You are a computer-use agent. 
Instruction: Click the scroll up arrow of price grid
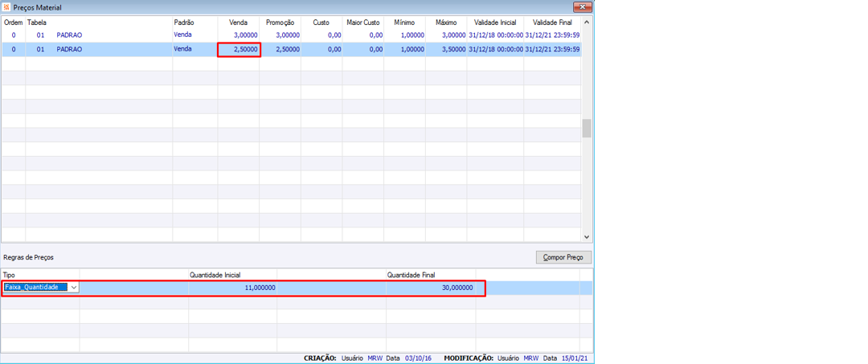click(x=586, y=22)
